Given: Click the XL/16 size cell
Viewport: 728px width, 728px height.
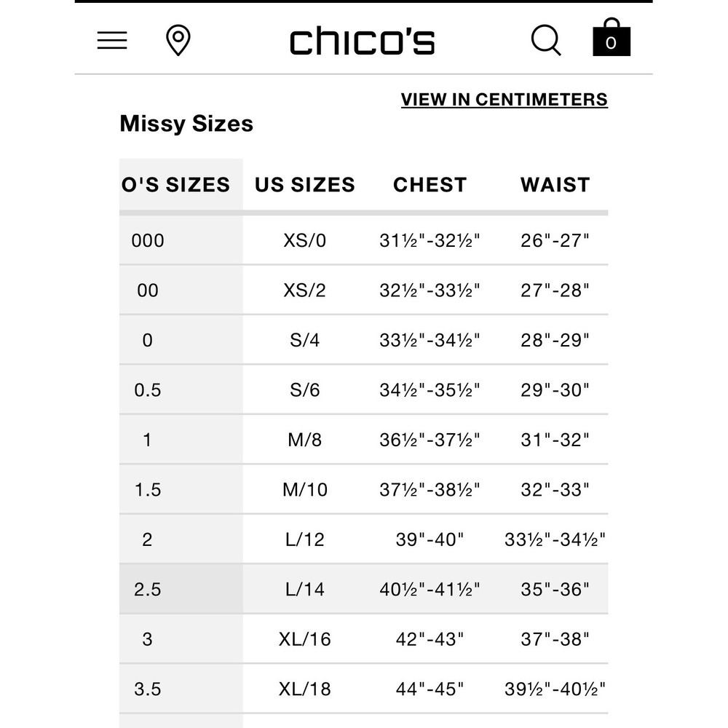Looking at the screenshot, I should pyautogui.click(x=304, y=639).
